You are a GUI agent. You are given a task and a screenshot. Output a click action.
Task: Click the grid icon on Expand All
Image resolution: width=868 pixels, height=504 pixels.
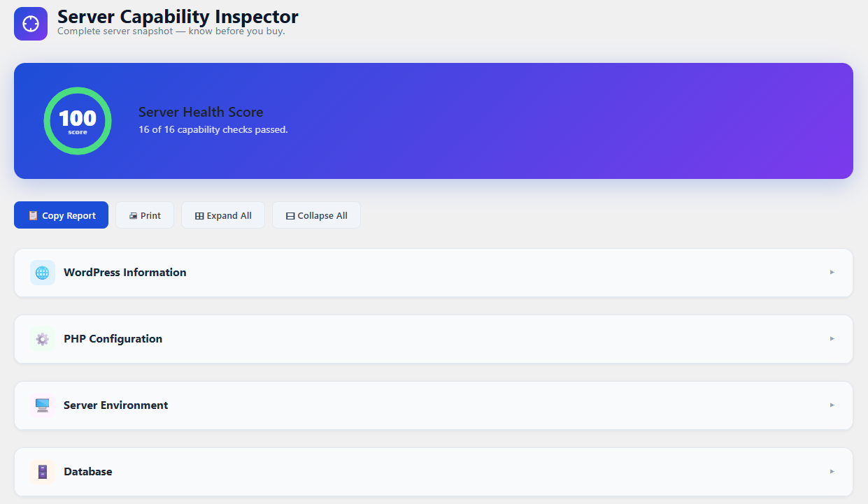click(199, 216)
